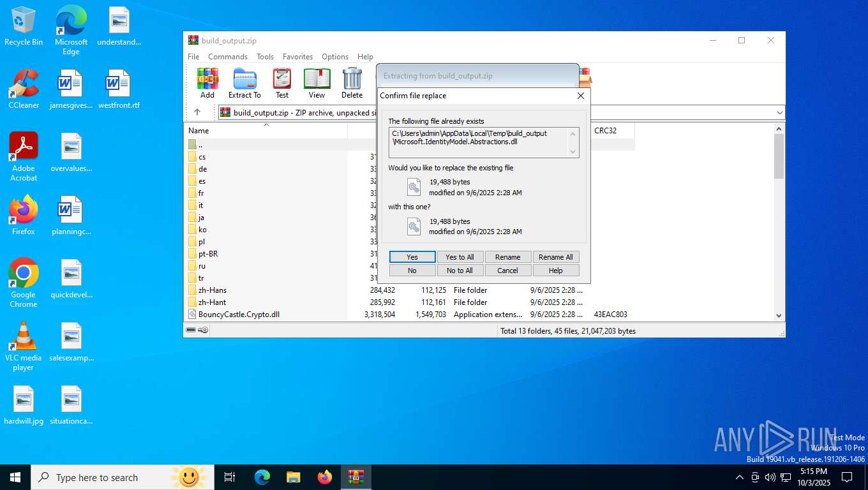Image resolution: width=868 pixels, height=490 pixels.
Task: Click the dialog Help button
Action: pos(556,271)
